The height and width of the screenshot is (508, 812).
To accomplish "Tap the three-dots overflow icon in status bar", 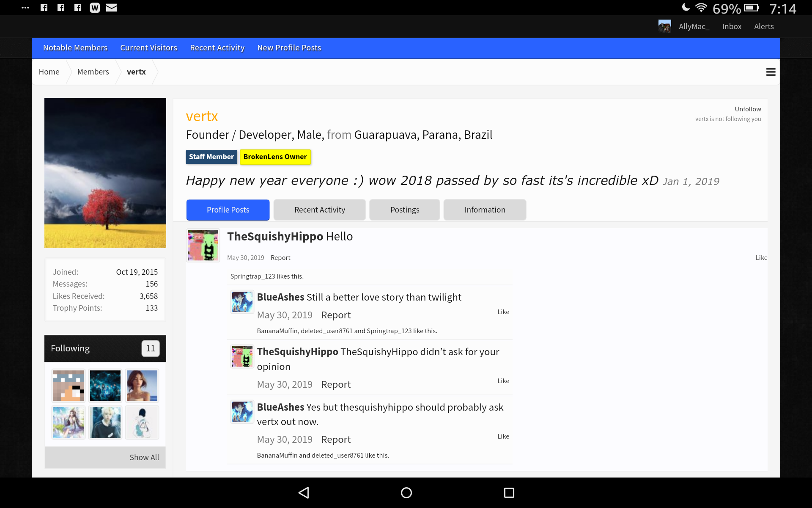I will tap(25, 8).
